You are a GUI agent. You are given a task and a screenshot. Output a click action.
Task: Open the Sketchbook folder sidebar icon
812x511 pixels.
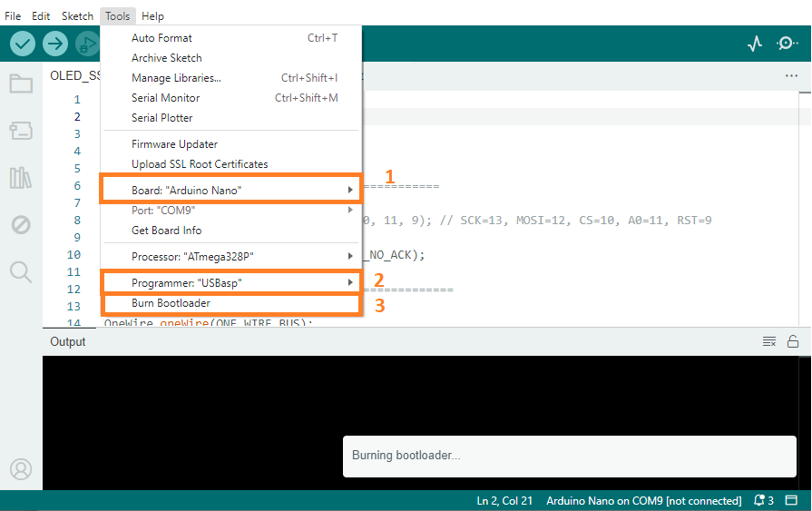pyautogui.click(x=21, y=84)
